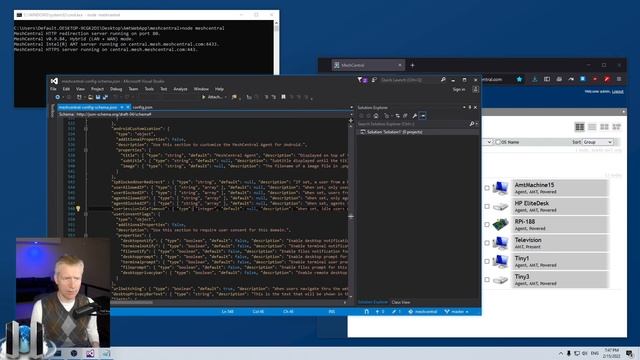
Task: Open the Window menu in Visual Studio
Action: [x=201, y=89]
